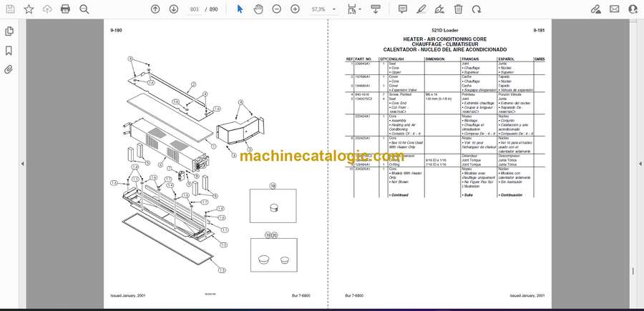Click the total pages count 890
The width and height of the screenshot is (644, 311).
click(x=213, y=9)
